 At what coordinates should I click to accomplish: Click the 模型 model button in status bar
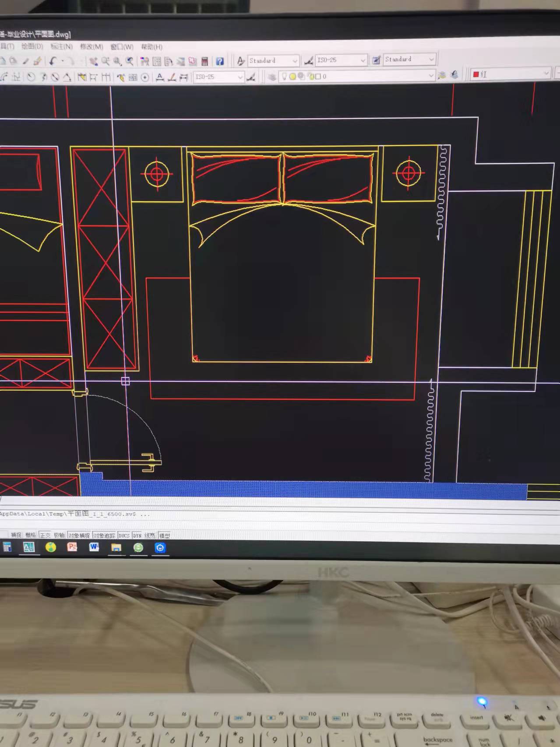(164, 536)
